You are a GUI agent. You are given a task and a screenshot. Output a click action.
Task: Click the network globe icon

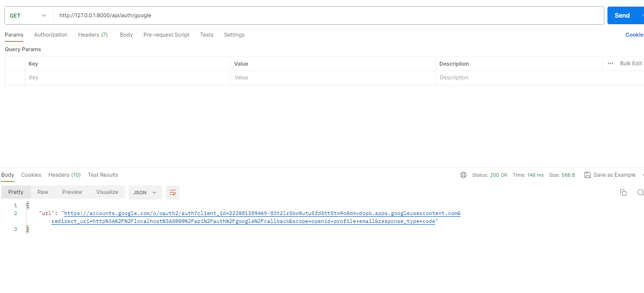click(463, 175)
